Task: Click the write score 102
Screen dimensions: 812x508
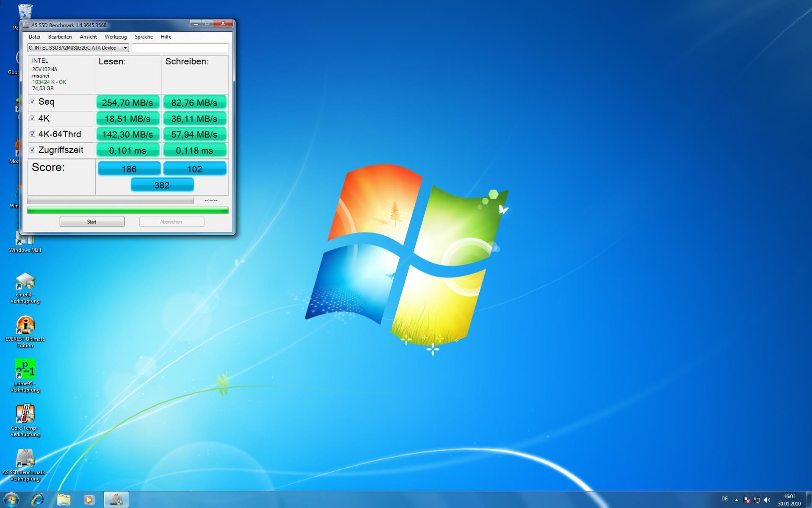Action: pyautogui.click(x=195, y=169)
